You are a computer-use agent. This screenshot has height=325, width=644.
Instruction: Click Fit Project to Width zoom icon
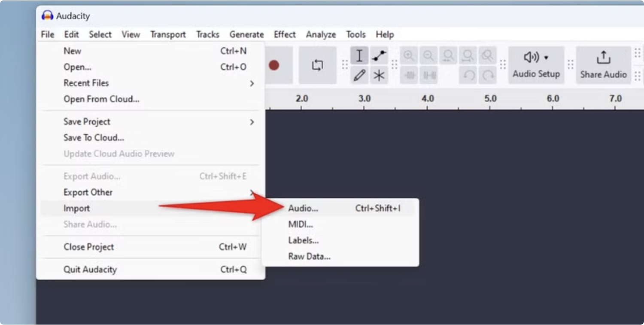[x=468, y=56]
